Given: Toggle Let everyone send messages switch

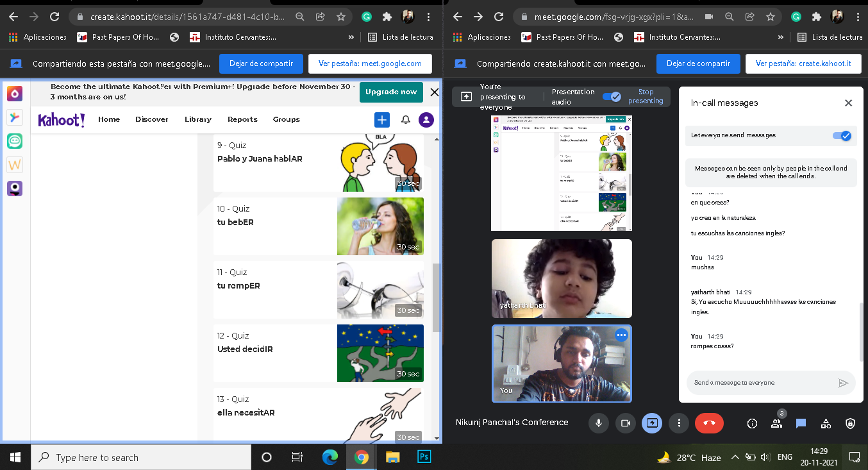Looking at the screenshot, I should point(842,135).
